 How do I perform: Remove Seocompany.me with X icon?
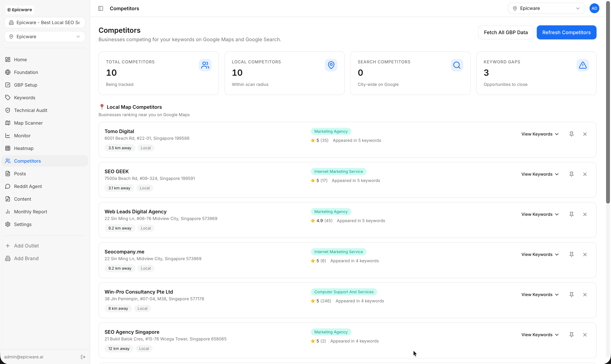[x=585, y=254]
